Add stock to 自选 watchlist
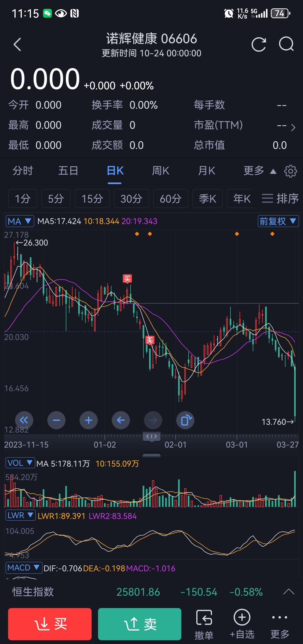The width and height of the screenshot is (303, 644). coord(242,624)
